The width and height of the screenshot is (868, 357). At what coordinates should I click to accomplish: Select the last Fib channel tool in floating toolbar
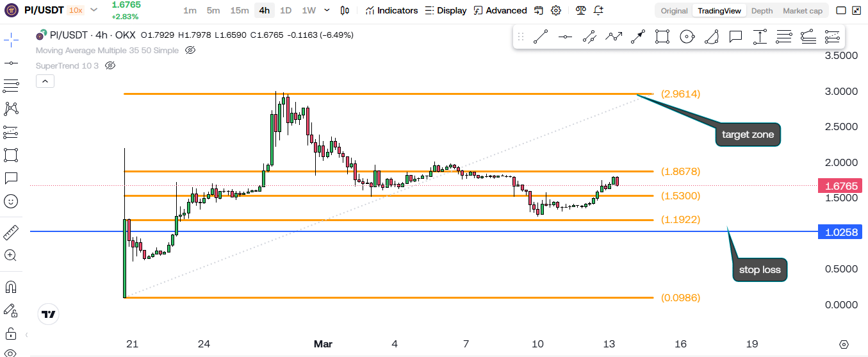pos(832,37)
